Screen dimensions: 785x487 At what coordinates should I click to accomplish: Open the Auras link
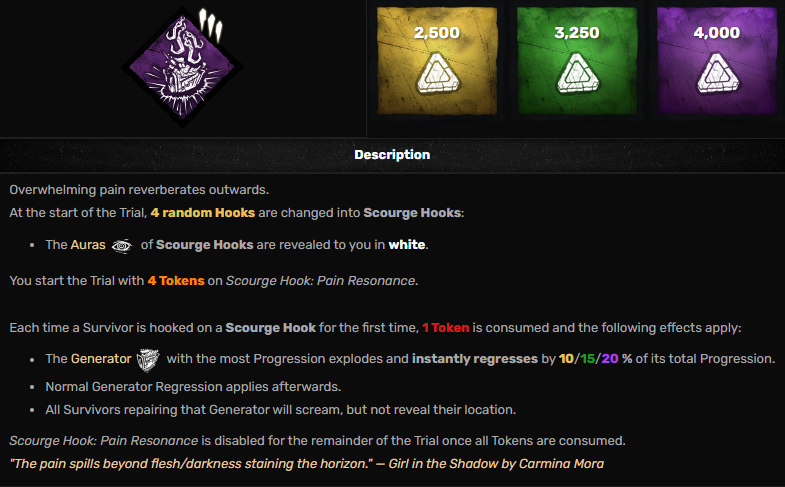click(88, 245)
